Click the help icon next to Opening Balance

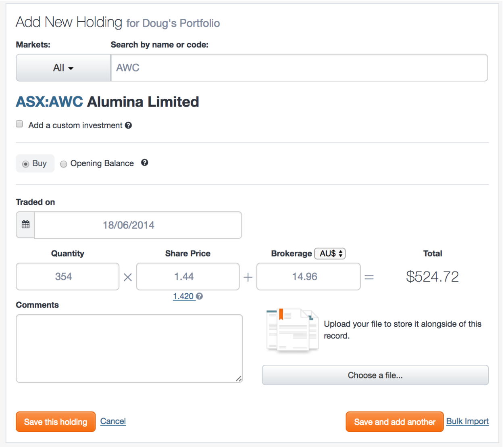[x=145, y=163]
